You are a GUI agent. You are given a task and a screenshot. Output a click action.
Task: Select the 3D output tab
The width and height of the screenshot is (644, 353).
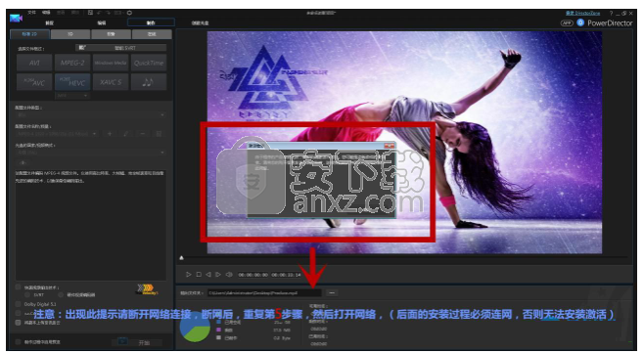70,34
